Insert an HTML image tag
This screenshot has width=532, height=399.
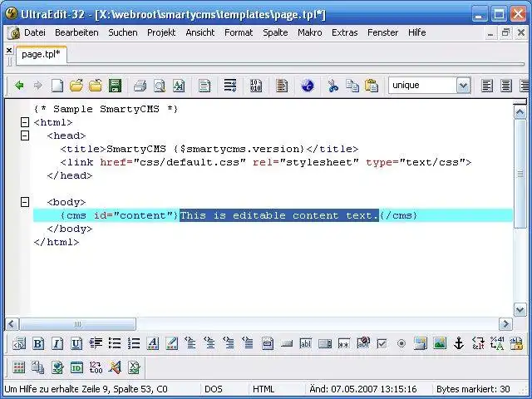[440, 343]
